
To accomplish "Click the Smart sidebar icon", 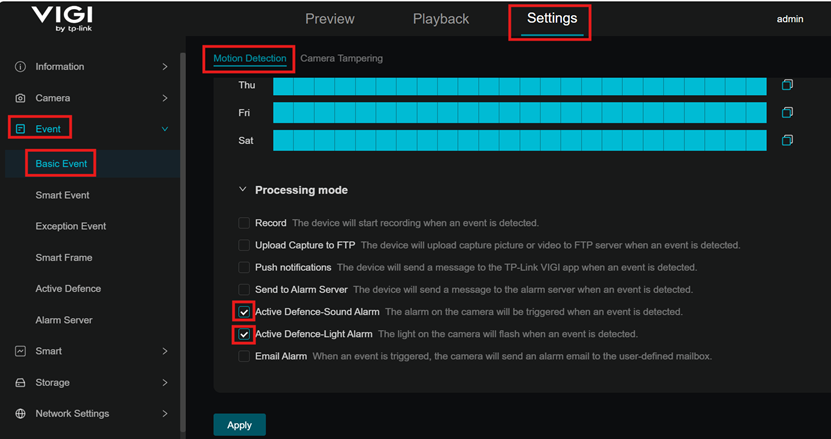I will (20, 351).
